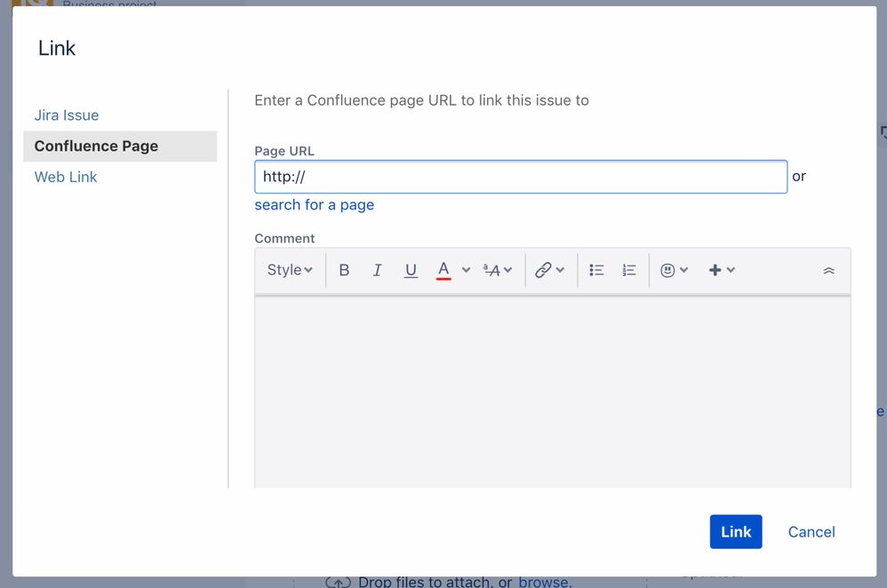
Task: Click into the Comment text area
Action: [x=553, y=391]
